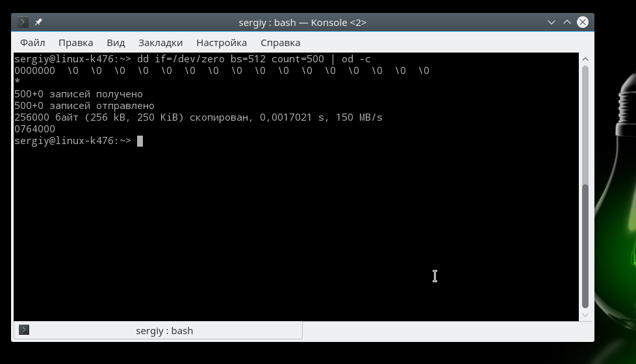Open the Konsole window menu icon
Viewport: 636px width, 364px height.
click(x=23, y=22)
